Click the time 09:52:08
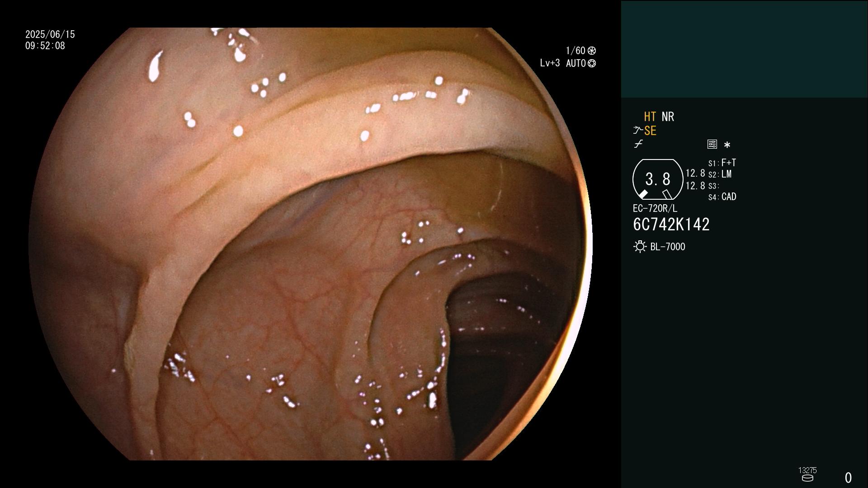This screenshot has height=488, width=868. coord(45,46)
